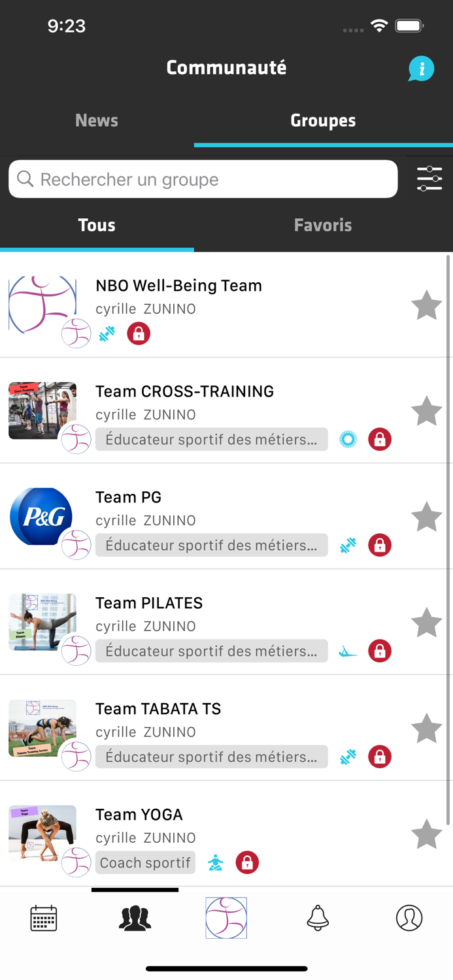This screenshot has width=453, height=980.
Task: Click the P&G group thumbnail
Action: [x=42, y=516]
